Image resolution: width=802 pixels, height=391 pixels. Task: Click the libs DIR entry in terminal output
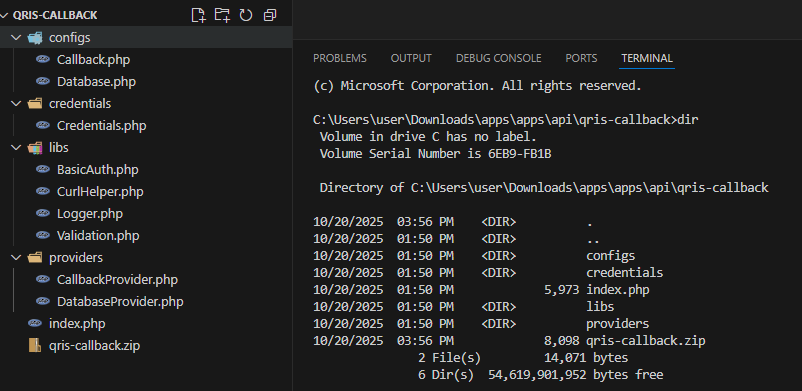(463, 307)
